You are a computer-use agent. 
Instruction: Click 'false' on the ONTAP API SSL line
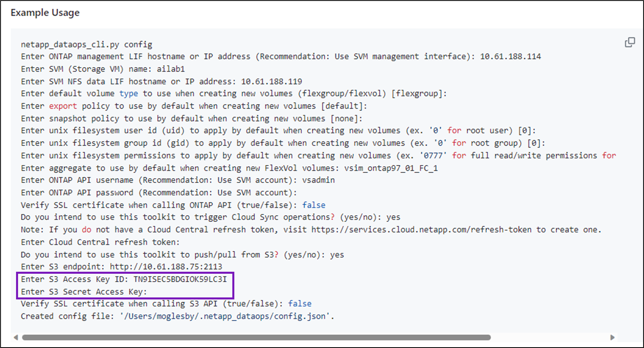pyautogui.click(x=314, y=205)
